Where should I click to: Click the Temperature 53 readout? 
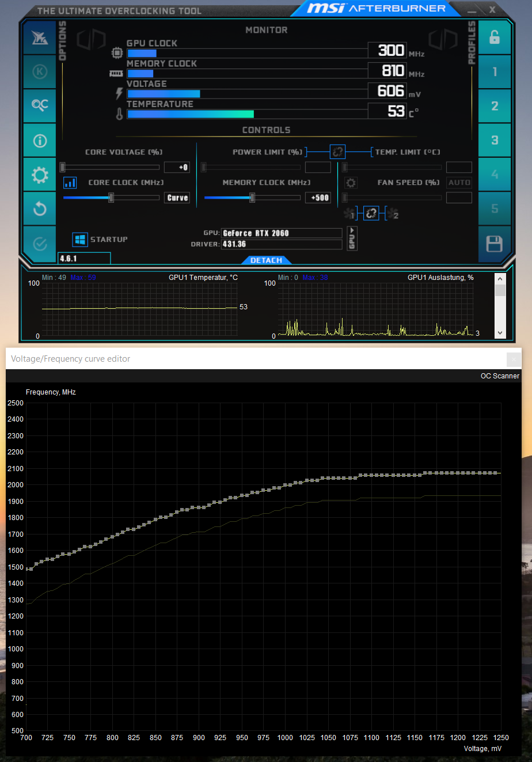click(387, 111)
